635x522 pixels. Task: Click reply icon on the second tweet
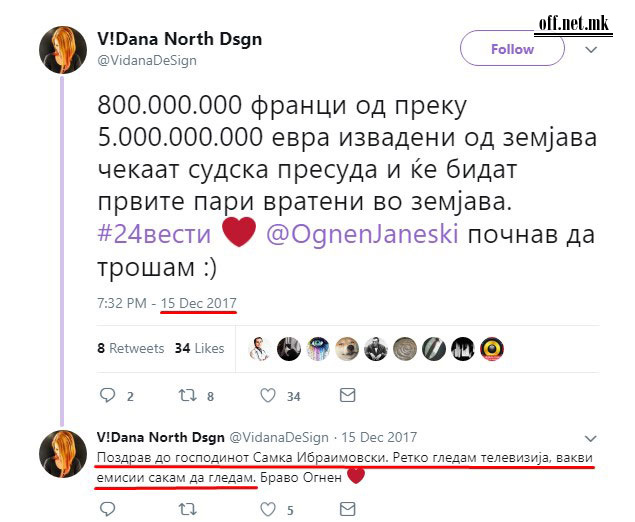(107, 509)
